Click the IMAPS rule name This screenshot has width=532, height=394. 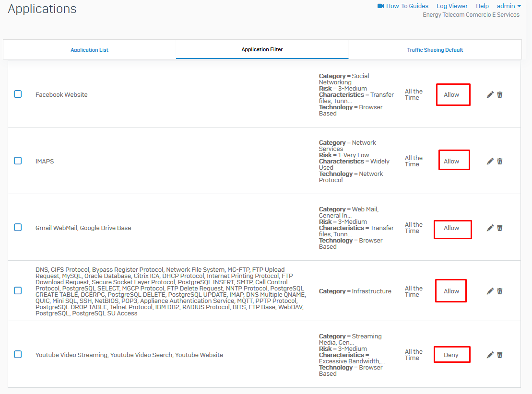pyautogui.click(x=45, y=162)
